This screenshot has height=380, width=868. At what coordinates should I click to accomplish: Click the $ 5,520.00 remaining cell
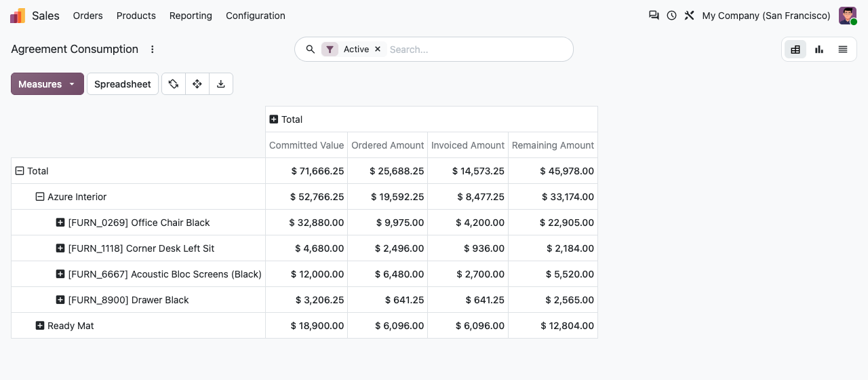point(553,274)
